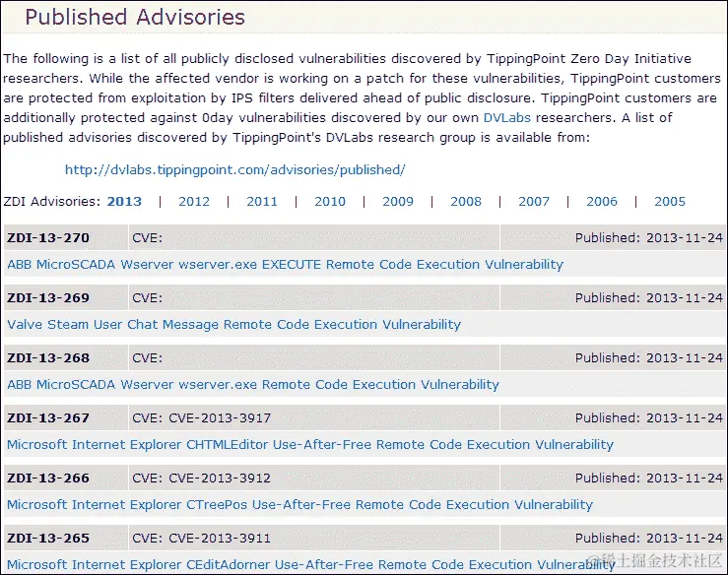This screenshot has height=575, width=728.
Task: Open the DVLabs link in paragraph
Action: [506, 118]
